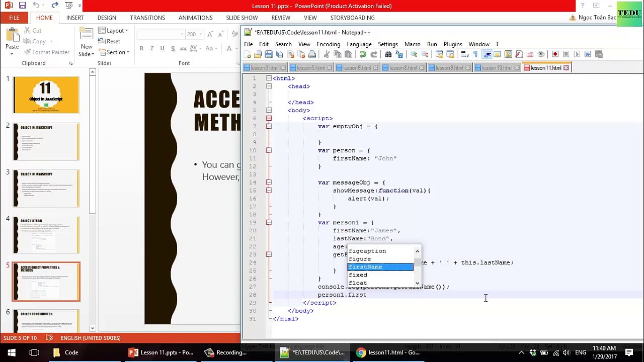Select float in the autocomplete list
644x362 pixels.
coord(380,283)
